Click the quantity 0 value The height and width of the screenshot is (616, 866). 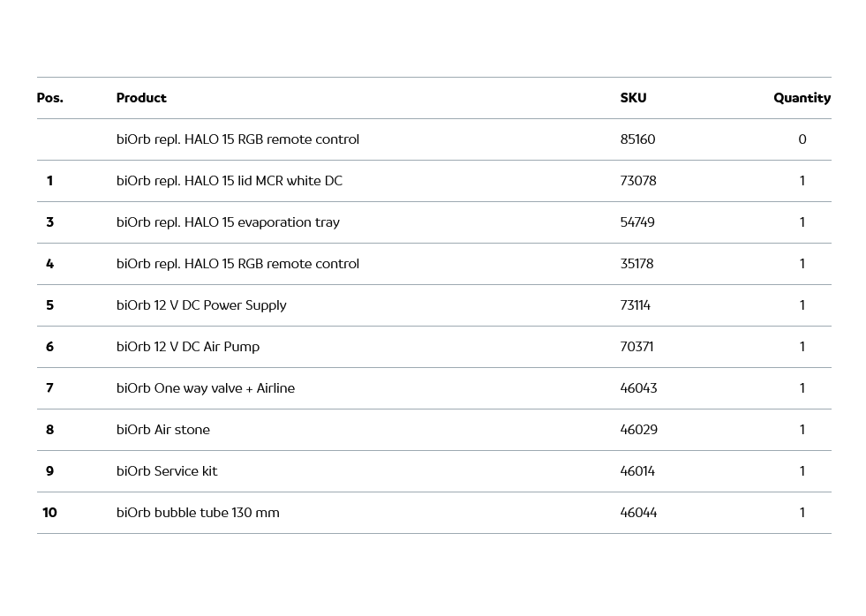(802, 139)
